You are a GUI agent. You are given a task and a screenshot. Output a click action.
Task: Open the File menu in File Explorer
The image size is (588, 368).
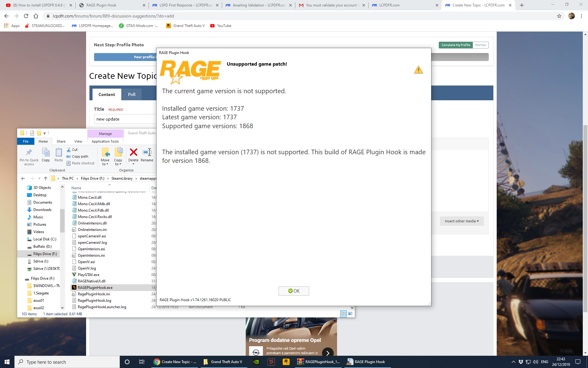coord(26,141)
